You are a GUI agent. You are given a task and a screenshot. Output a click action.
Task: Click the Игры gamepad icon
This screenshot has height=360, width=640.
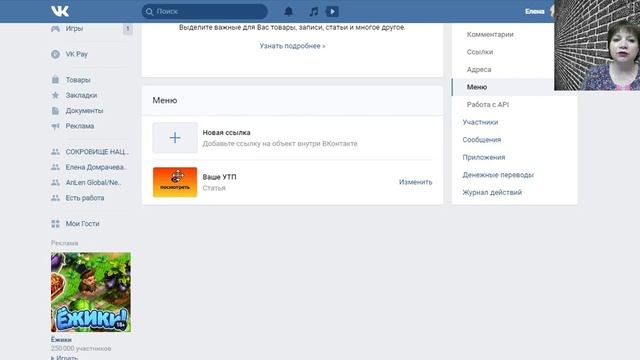[56, 29]
